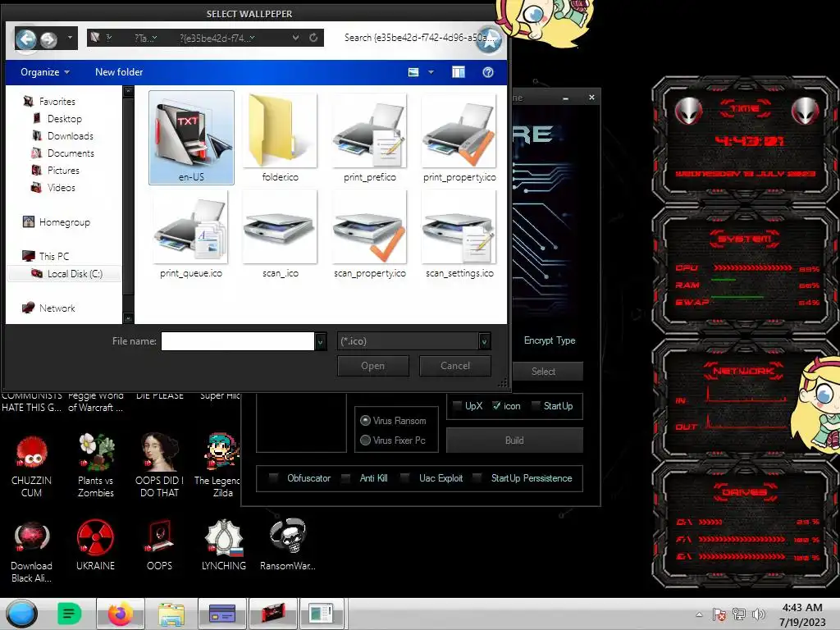The width and height of the screenshot is (840, 630).
Task: Expand the address bar history dropdown
Action: pyautogui.click(x=295, y=38)
